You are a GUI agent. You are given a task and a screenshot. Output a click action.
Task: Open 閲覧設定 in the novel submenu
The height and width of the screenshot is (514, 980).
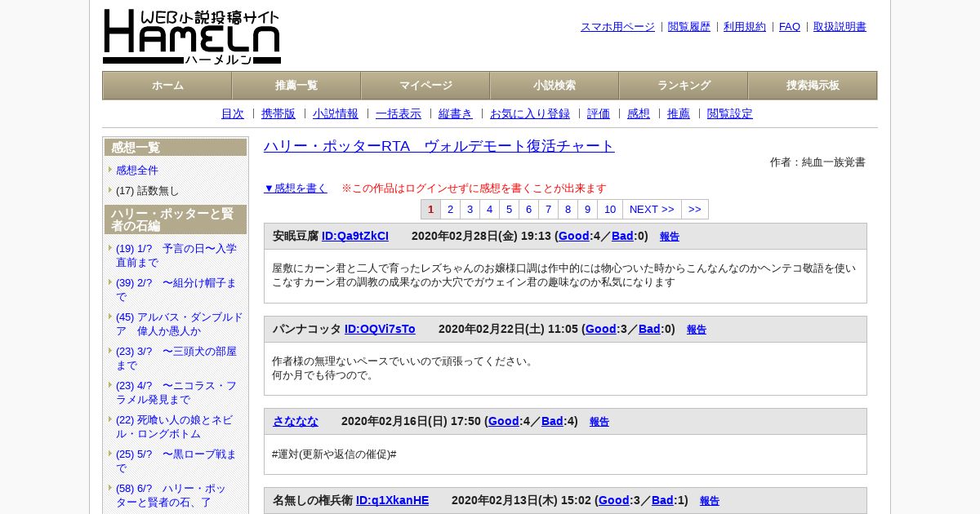tap(730, 113)
